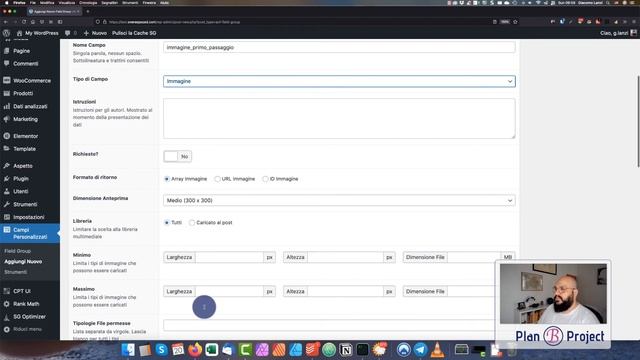The image size is (640, 360).
Task: Click Aspetto brush icon in sidebar
Action: pos(7,166)
